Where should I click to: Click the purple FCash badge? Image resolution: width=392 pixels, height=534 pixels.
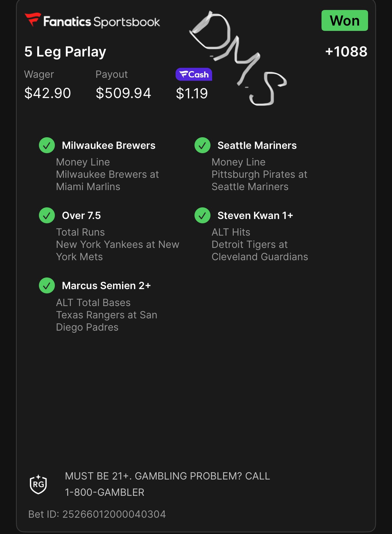[x=194, y=74]
